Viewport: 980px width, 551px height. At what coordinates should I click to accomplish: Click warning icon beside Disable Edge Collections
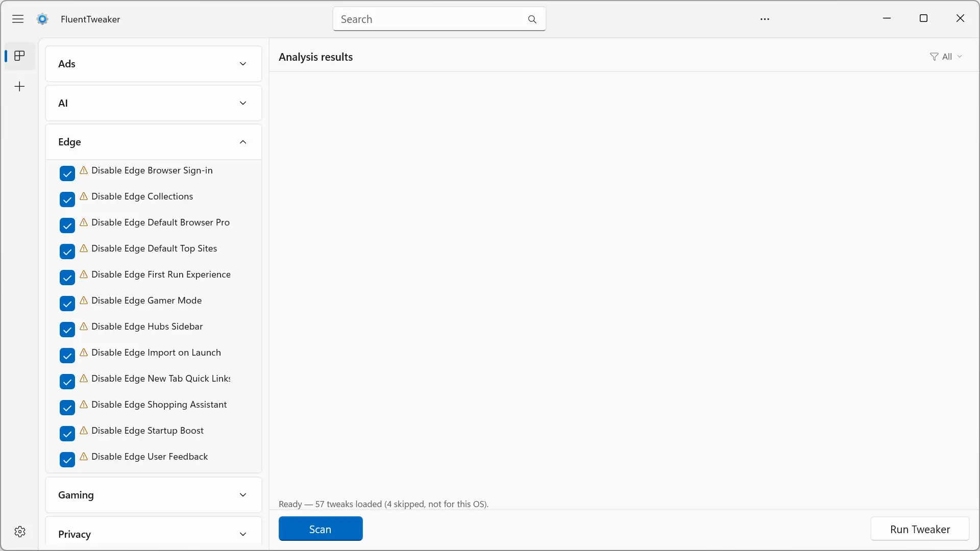pyautogui.click(x=84, y=196)
